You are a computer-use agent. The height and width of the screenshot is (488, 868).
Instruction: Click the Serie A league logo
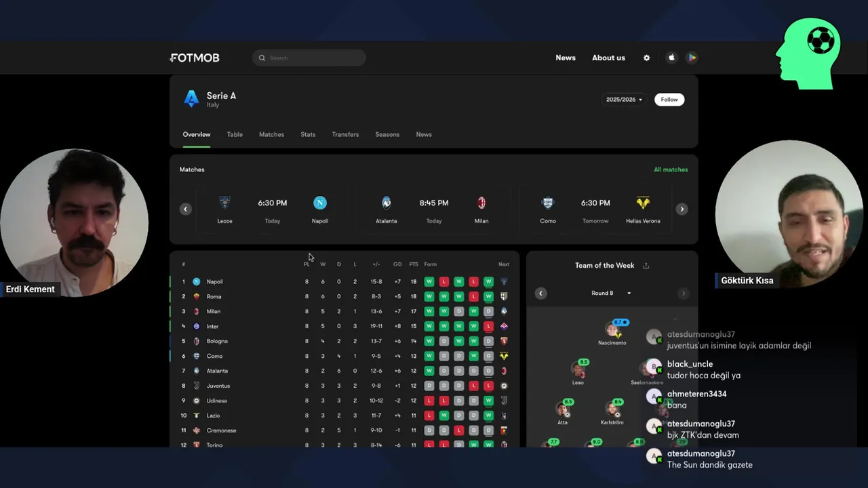click(191, 99)
